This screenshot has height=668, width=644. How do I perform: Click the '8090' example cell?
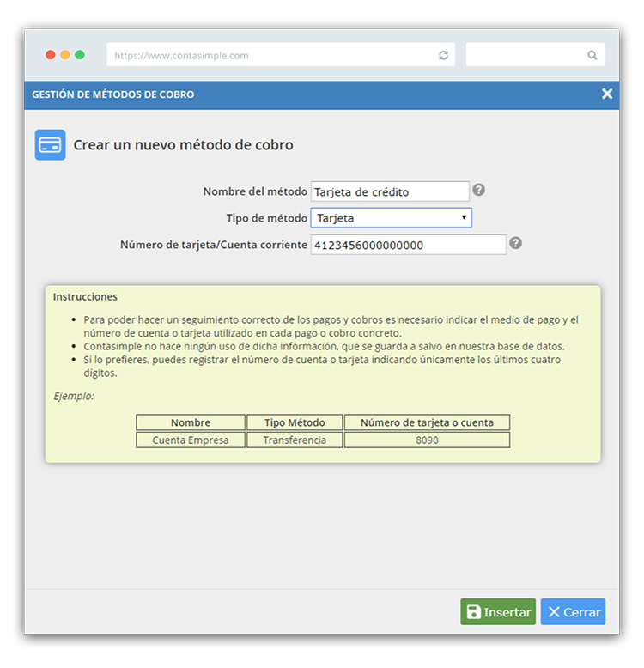click(427, 440)
